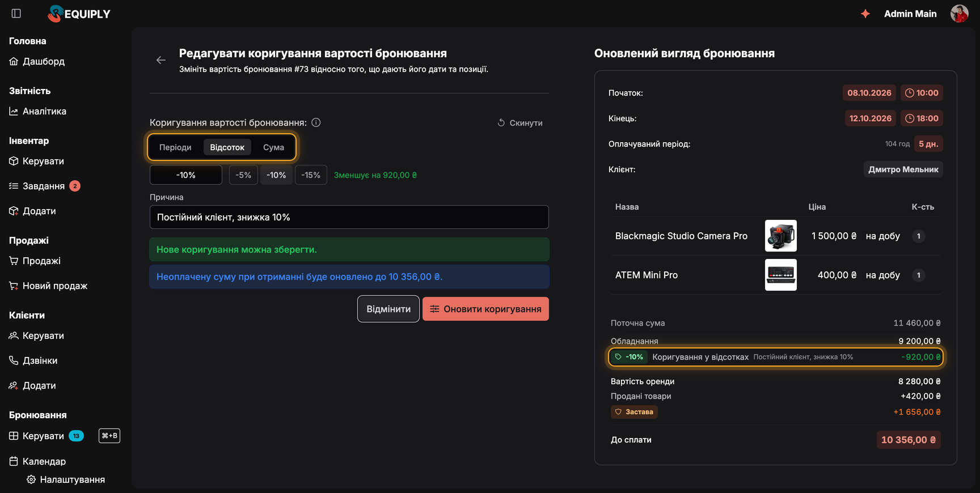The image size is (980, 493).
Task: Open the Admin Main avatar
Action: pos(960,14)
